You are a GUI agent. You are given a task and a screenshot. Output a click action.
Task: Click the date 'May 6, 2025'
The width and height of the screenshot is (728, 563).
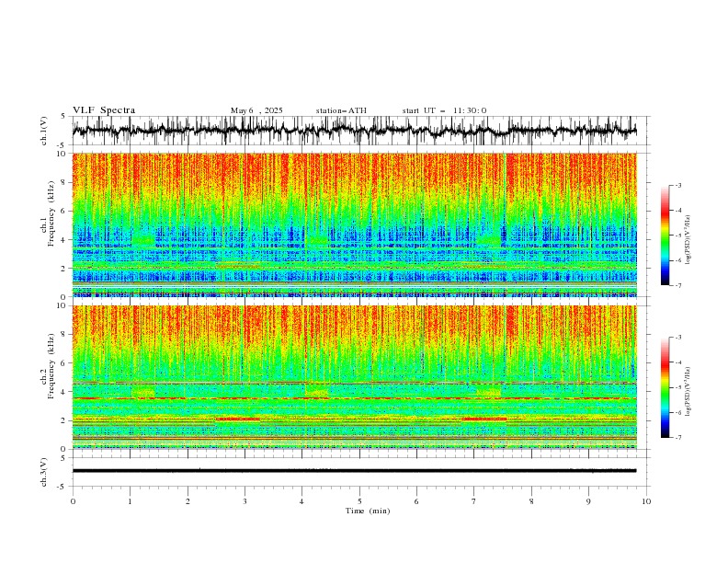pyautogui.click(x=256, y=110)
